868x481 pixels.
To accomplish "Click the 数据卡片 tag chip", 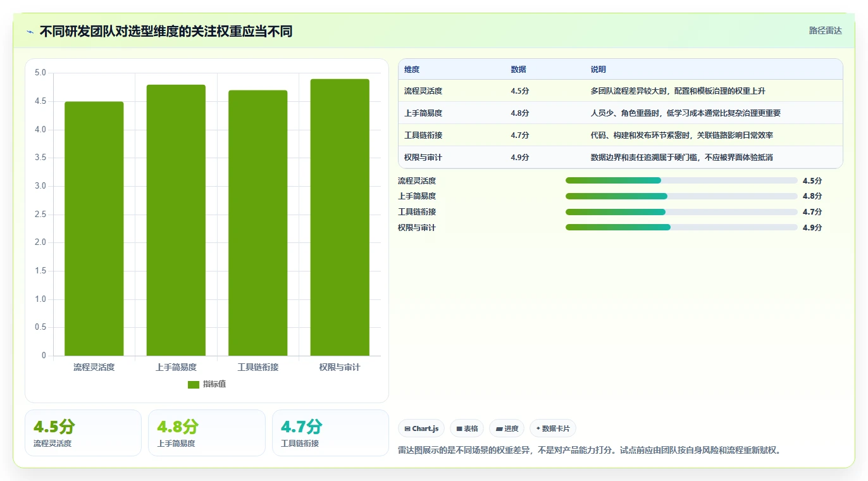I will coord(553,428).
